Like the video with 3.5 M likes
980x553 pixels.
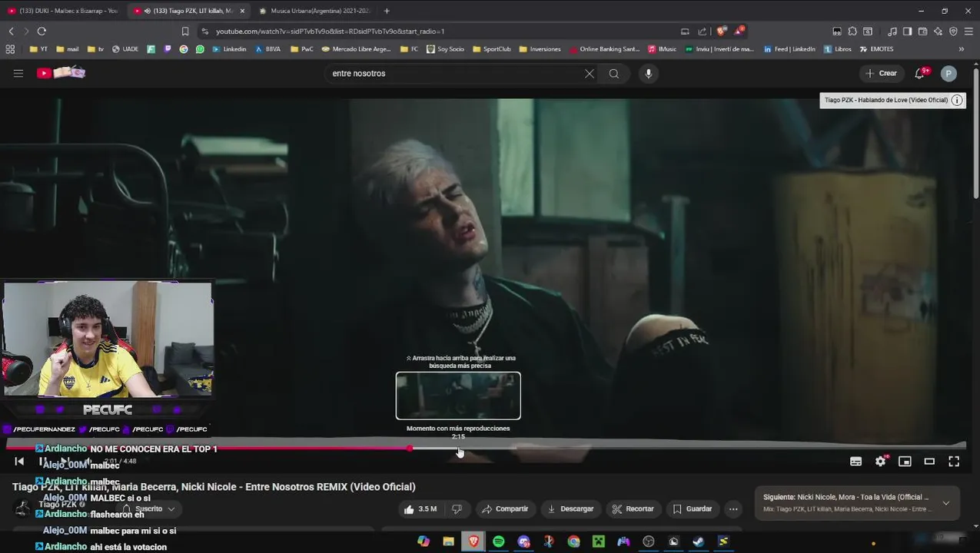(420, 508)
